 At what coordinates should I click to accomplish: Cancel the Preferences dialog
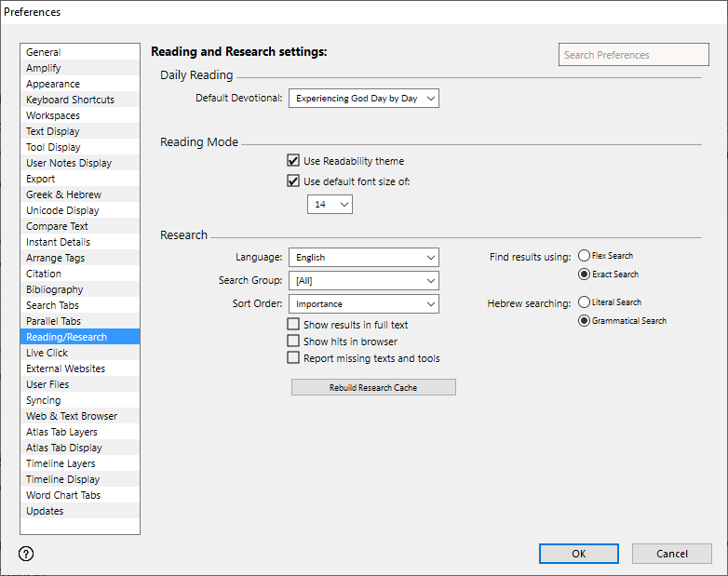pyautogui.click(x=671, y=554)
